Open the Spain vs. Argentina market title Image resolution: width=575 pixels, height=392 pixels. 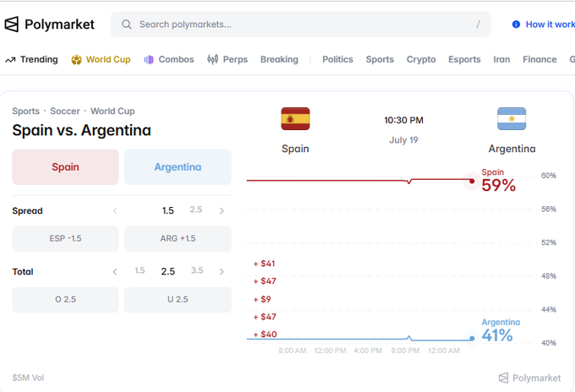[x=81, y=130]
